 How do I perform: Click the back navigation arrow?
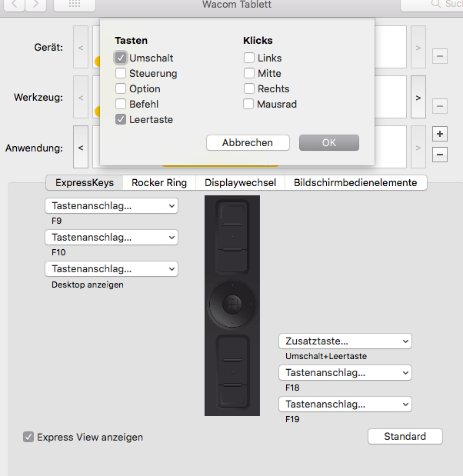click(x=15, y=5)
